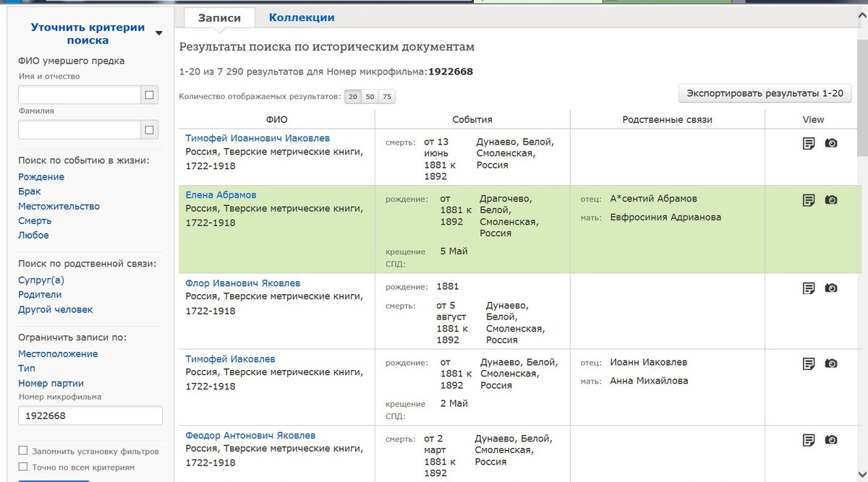Screen dimensions: 868x482
Task: Focus the Имя и отчество input field
Action: point(79,95)
